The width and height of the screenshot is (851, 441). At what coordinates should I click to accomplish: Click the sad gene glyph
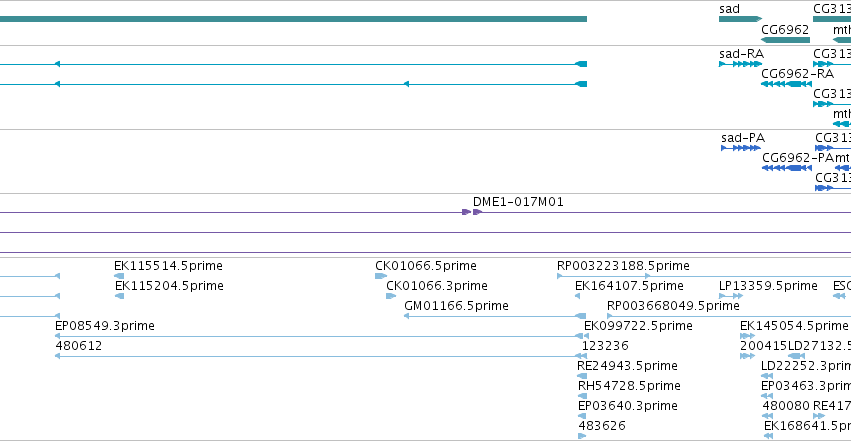click(x=740, y=19)
